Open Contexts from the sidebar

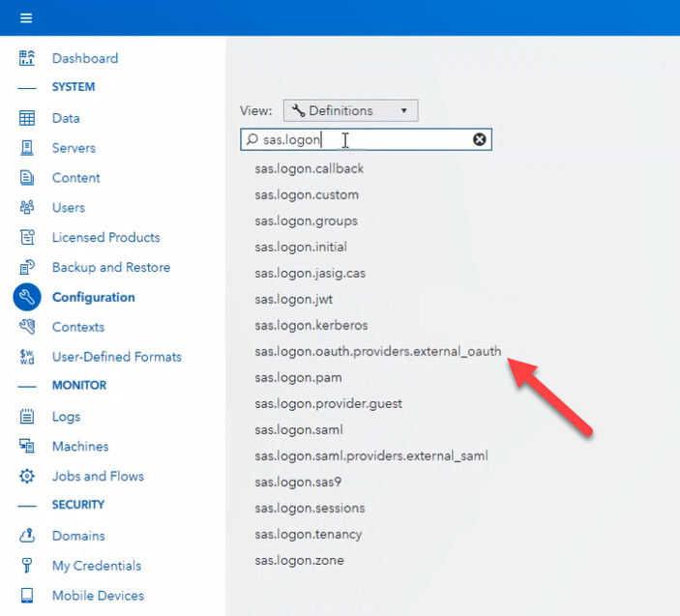(78, 327)
